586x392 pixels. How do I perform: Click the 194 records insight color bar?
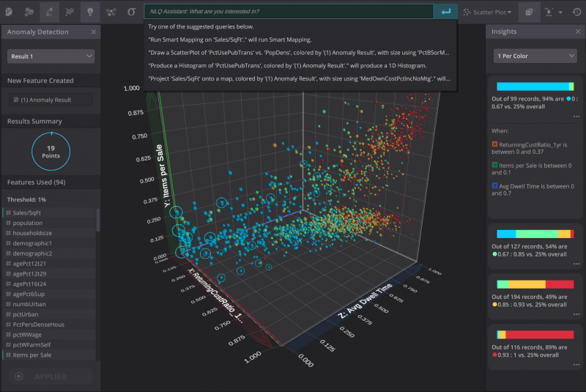click(535, 284)
